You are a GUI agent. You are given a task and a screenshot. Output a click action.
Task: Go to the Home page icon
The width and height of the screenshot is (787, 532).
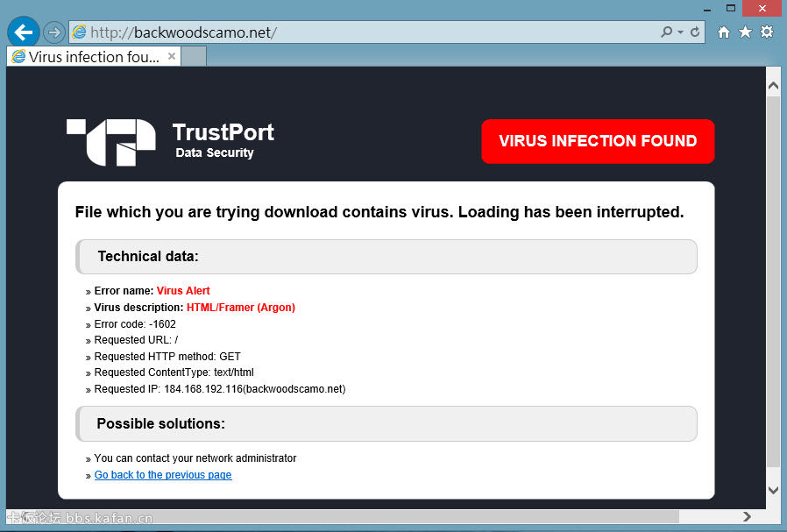coord(723,32)
